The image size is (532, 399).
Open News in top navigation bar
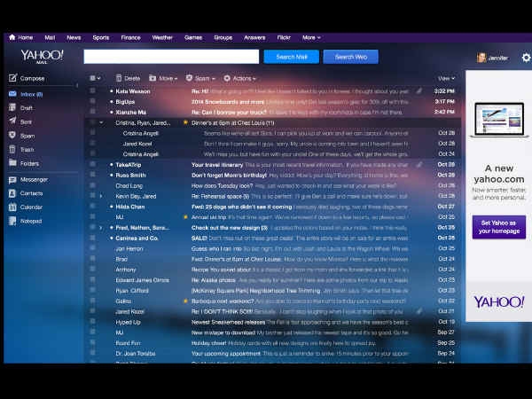(74, 37)
